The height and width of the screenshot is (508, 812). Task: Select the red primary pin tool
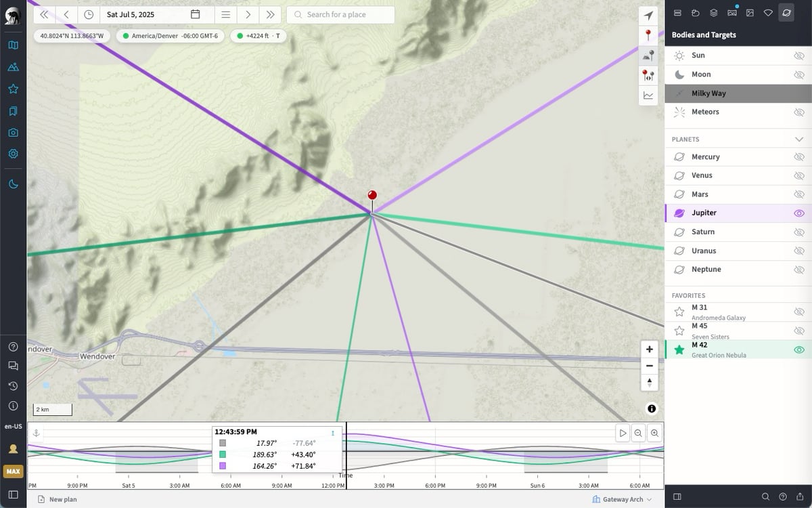click(x=648, y=36)
